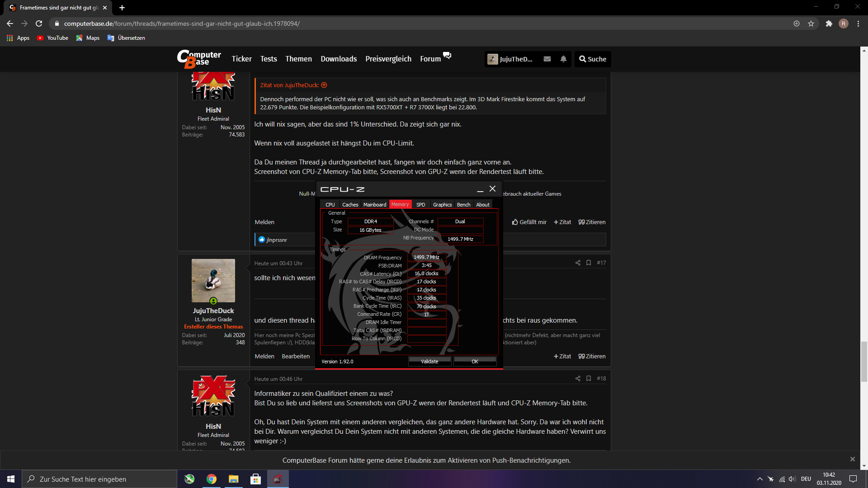Screen dimensions: 868x488
Task: Click OK in the CPU-Z window
Action: click(x=475, y=361)
